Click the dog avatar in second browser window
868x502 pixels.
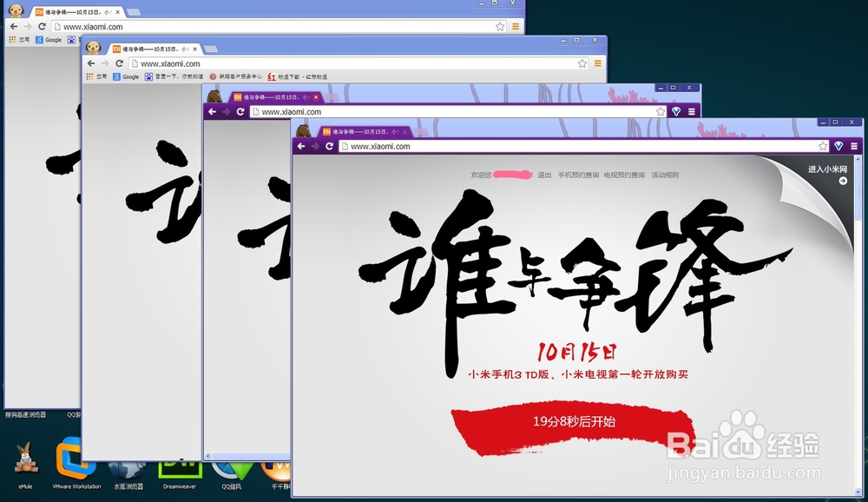pos(93,48)
